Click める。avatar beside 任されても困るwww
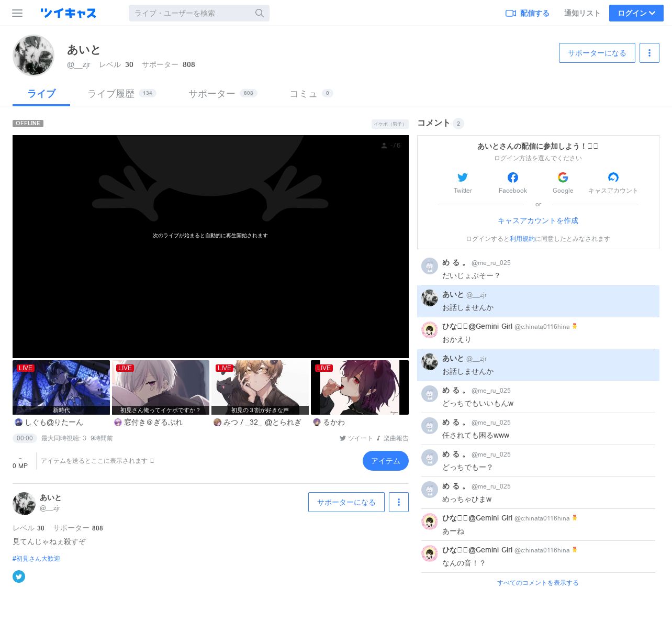 430,426
